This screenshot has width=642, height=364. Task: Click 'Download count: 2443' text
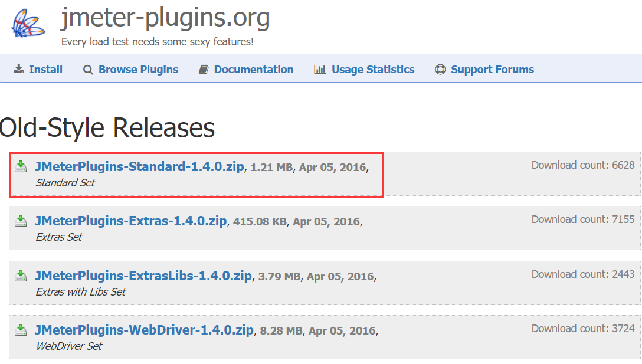[x=583, y=274]
